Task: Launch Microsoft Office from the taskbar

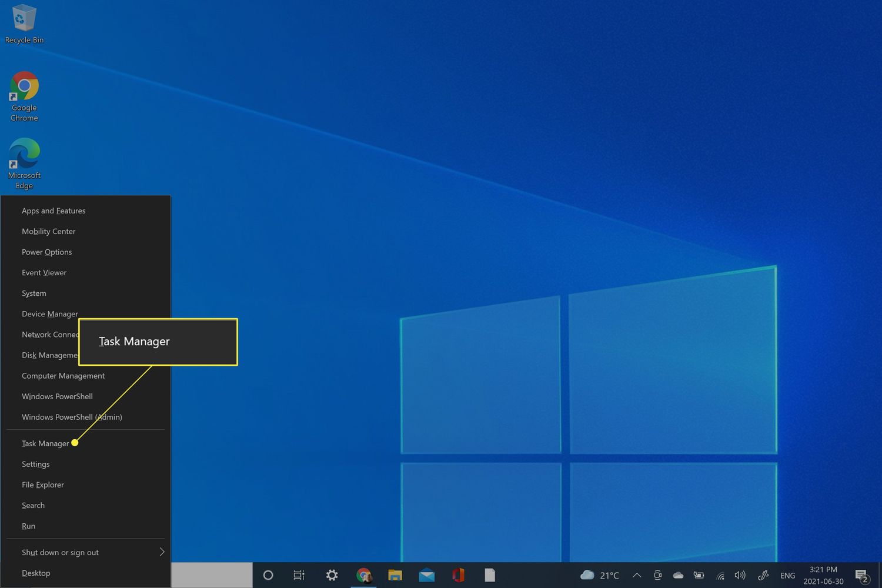Action: 458,575
